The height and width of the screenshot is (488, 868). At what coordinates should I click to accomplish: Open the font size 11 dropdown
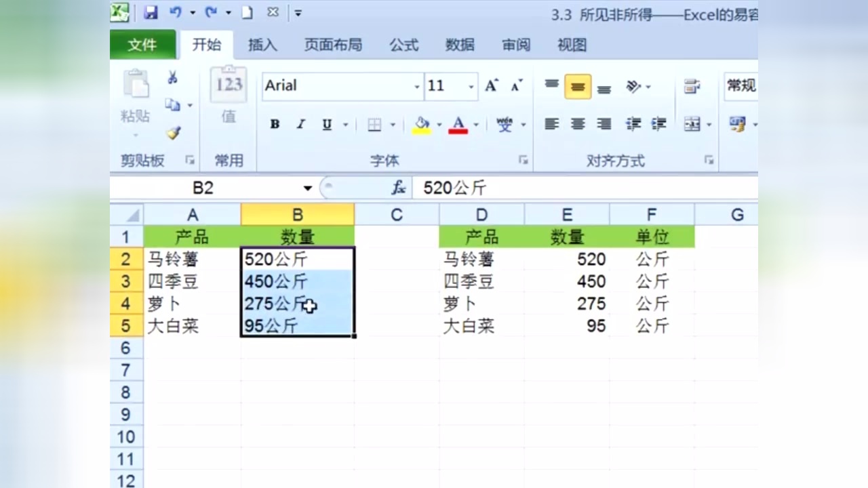[471, 87]
